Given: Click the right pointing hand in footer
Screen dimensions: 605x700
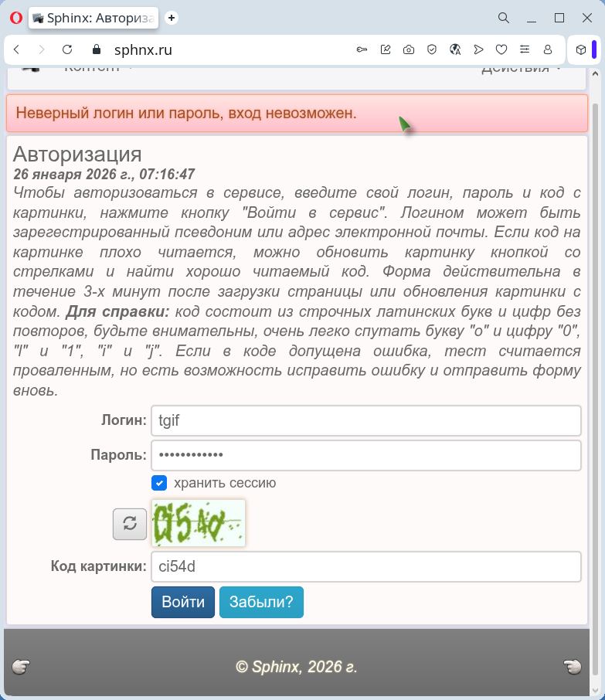Looking at the screenshot, I should [x=573, y=666].
